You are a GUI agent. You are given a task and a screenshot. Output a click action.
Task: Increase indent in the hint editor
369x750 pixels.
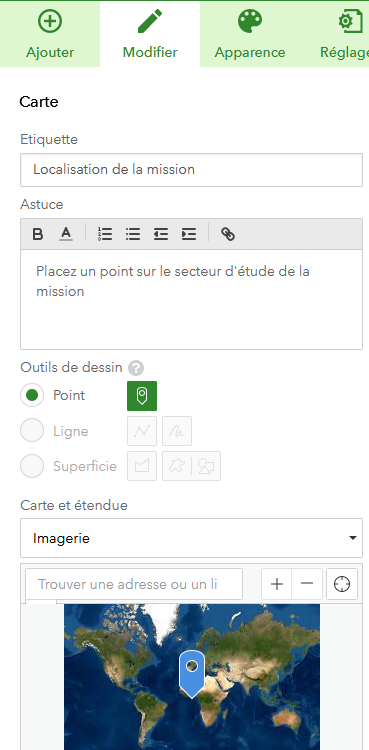tap(189, 234)
